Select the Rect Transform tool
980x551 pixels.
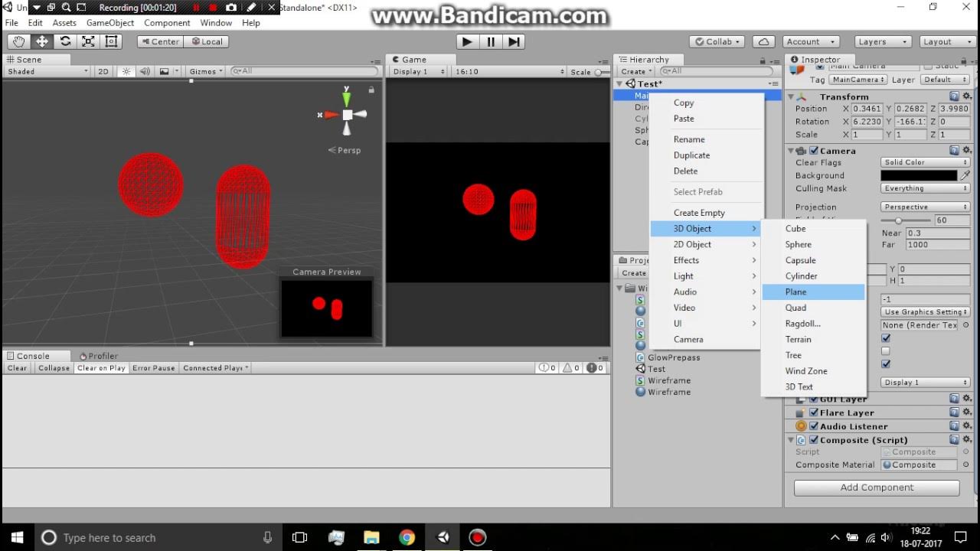(x=111, y=41)
